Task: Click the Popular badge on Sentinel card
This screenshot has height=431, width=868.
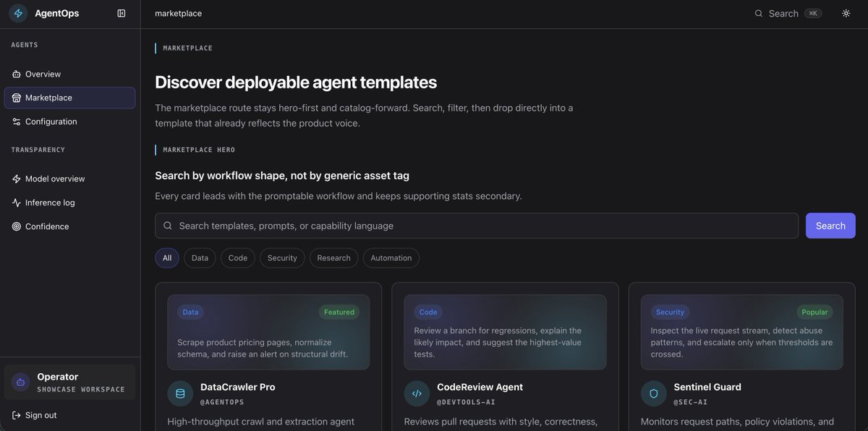Action: [x=814, y=312]
